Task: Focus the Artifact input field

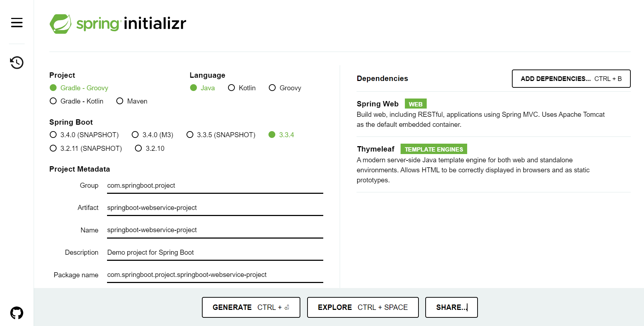Action: click(x=215, y=208)
